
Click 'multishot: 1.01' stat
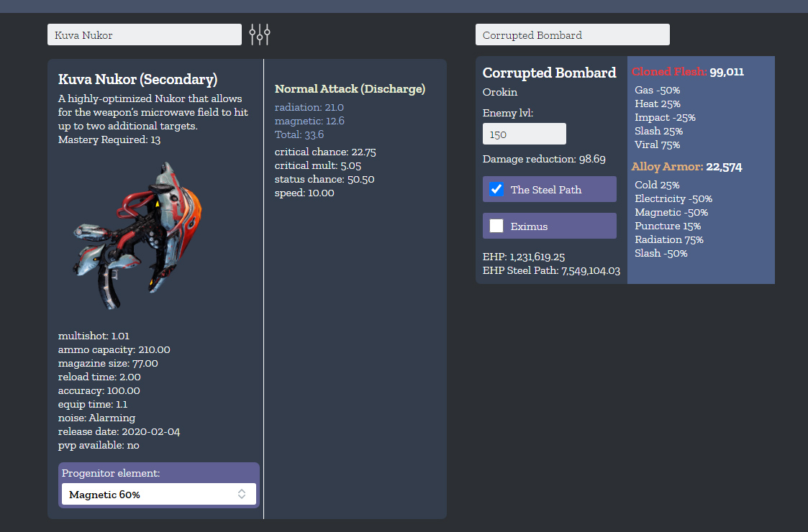click(94, 336)
